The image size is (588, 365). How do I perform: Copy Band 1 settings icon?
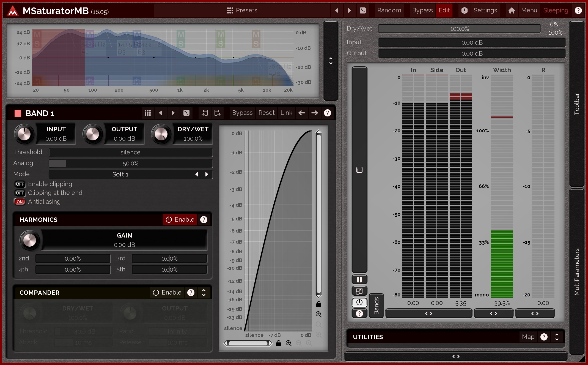204,113
